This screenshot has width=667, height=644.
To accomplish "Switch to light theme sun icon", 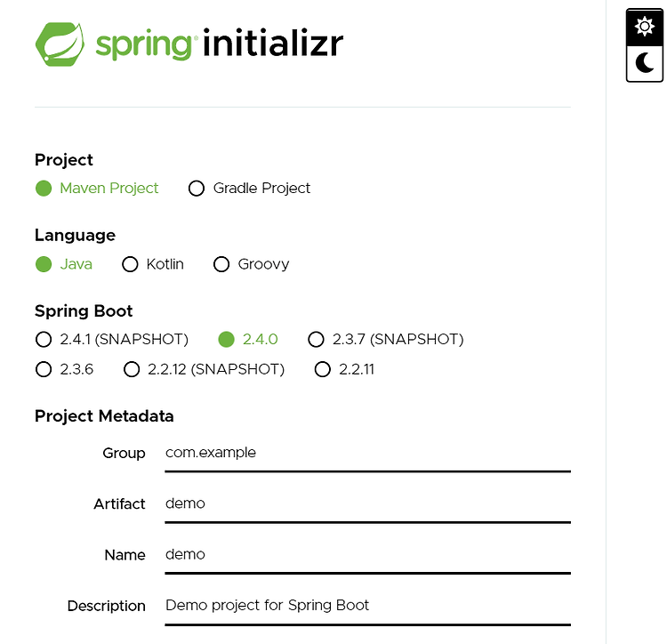I will tap(645, 27).
